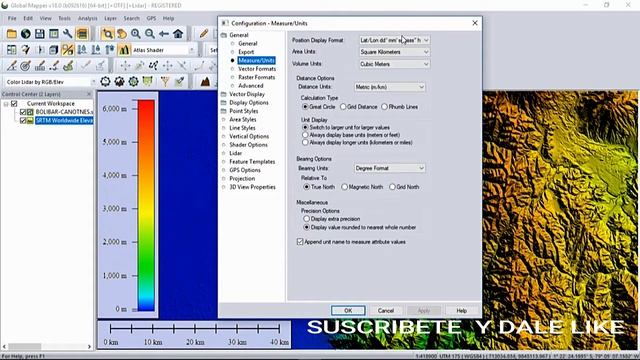Open online data globe icon
Image resolution: width=640 pixels, height=360 pixels.
coord(25,34)
